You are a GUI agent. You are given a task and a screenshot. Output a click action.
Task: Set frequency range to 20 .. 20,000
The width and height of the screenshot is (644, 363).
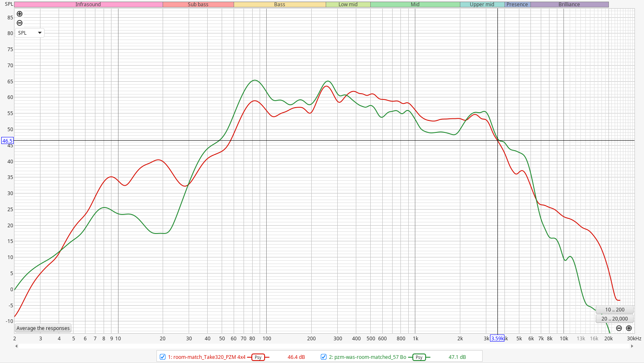coord(614,319)
